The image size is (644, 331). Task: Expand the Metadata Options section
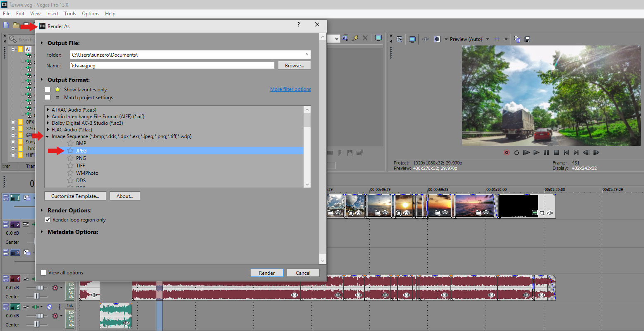pos(41,232)
